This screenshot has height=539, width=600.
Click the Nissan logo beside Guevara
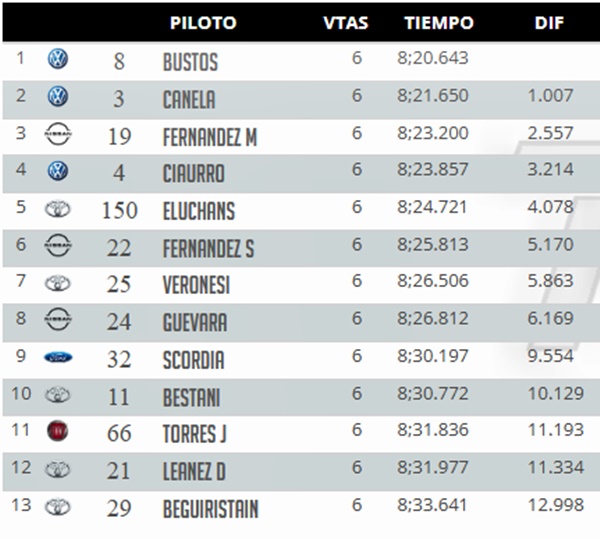58,319
